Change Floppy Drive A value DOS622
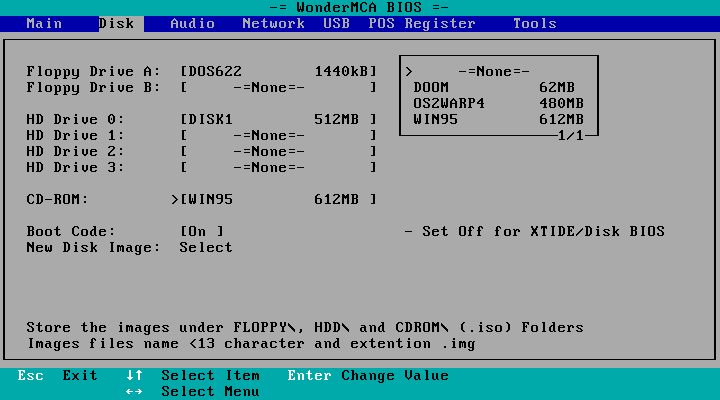Screen dimensions: 720x400 click(x=278, y=71)
